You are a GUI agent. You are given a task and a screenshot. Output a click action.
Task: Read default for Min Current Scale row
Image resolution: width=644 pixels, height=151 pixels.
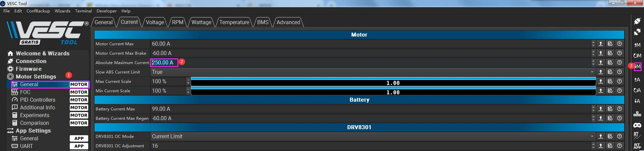tap(610, 91)
